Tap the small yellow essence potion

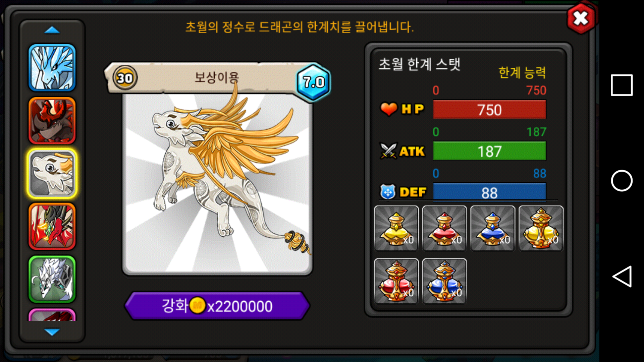tap(396, 228)
